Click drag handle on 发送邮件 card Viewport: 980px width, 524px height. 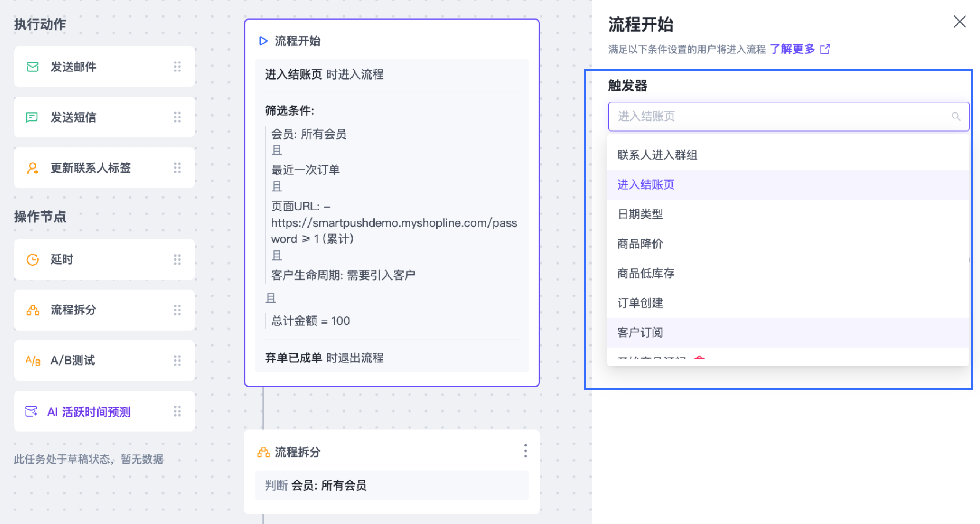pyautogui.click(x=177, y=67)
